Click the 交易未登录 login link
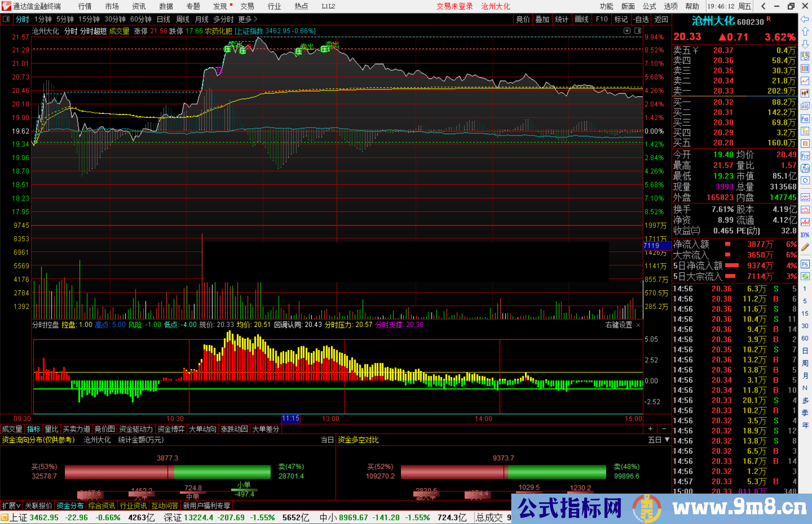This screenshot has height=524, width=812. click(x=454, y=6)
